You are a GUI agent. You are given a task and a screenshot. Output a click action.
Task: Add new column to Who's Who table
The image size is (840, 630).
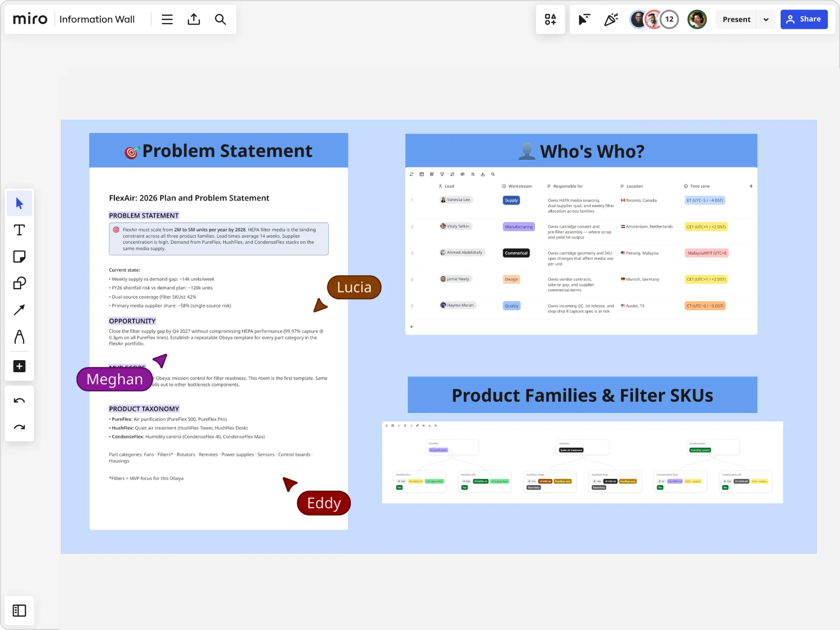751,186
